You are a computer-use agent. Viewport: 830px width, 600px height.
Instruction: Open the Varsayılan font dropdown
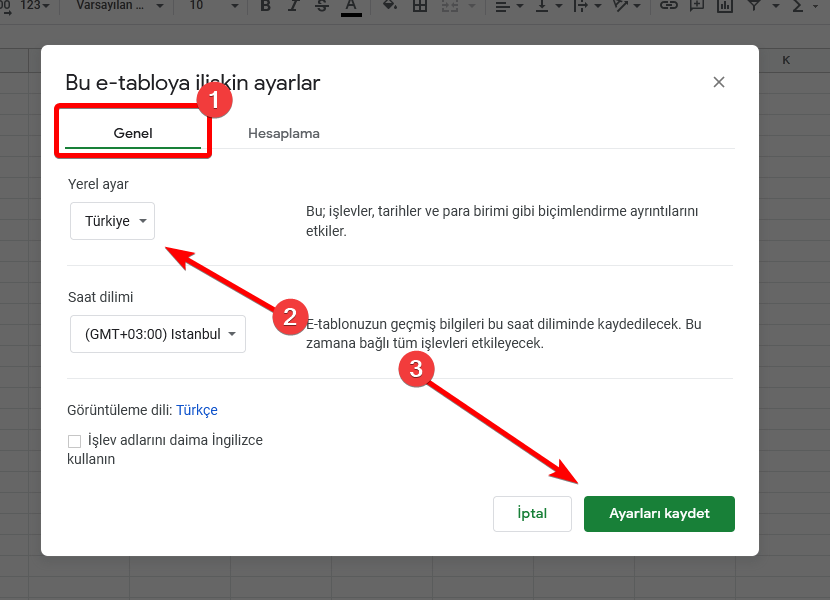119,6
